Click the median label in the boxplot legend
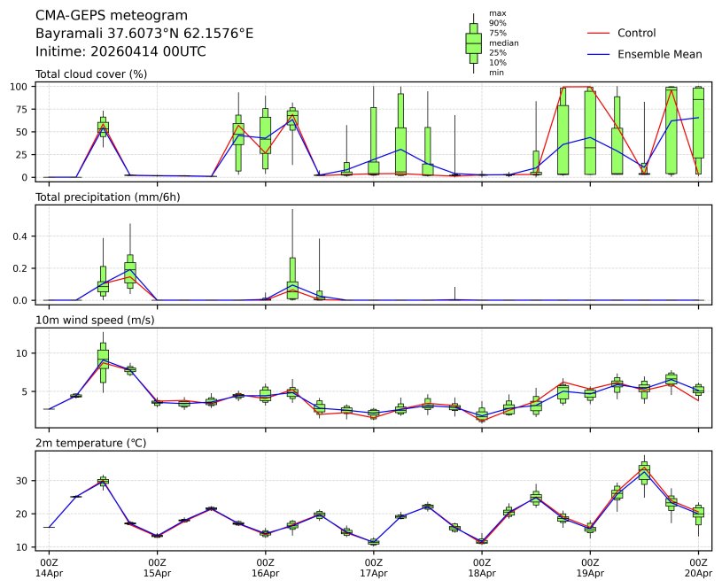 point(503,43)
